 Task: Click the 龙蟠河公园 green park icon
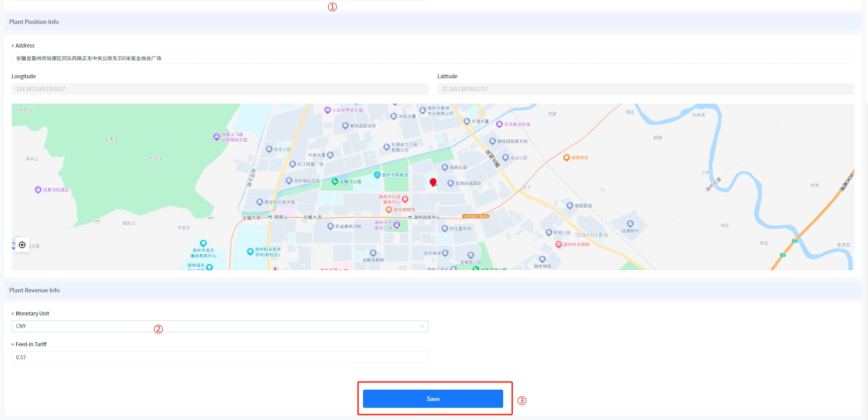tap(335, 181)
